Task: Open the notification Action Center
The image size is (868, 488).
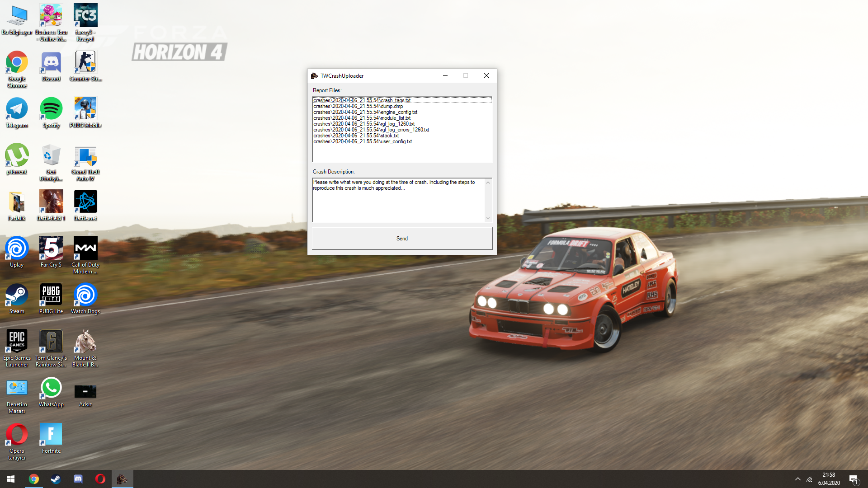Action: (x=854, y=479)
